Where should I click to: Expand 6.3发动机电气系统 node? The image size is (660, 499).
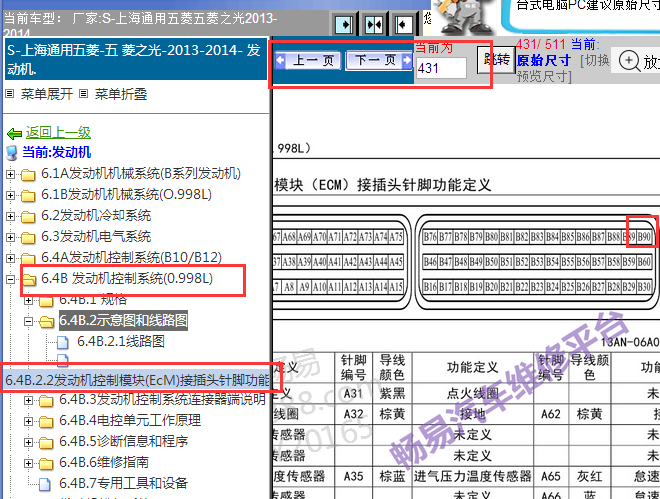(11, 237)
